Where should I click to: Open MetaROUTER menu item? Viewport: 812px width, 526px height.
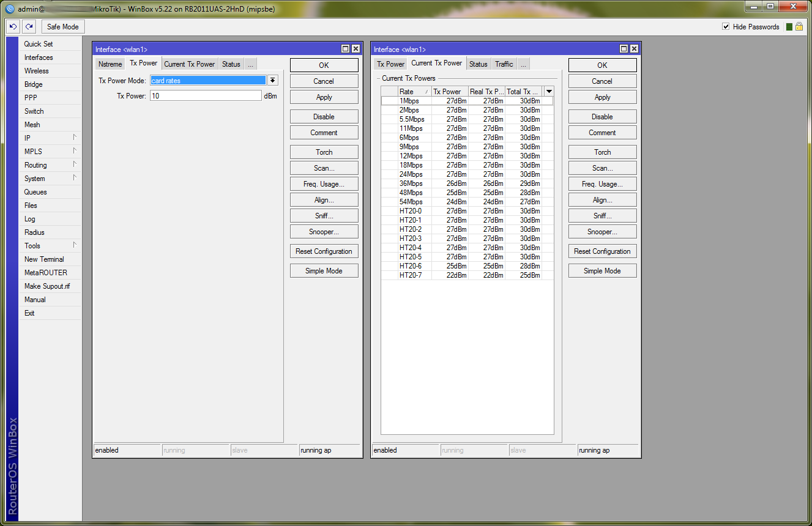pyautogui.click(x=50, y=273)
